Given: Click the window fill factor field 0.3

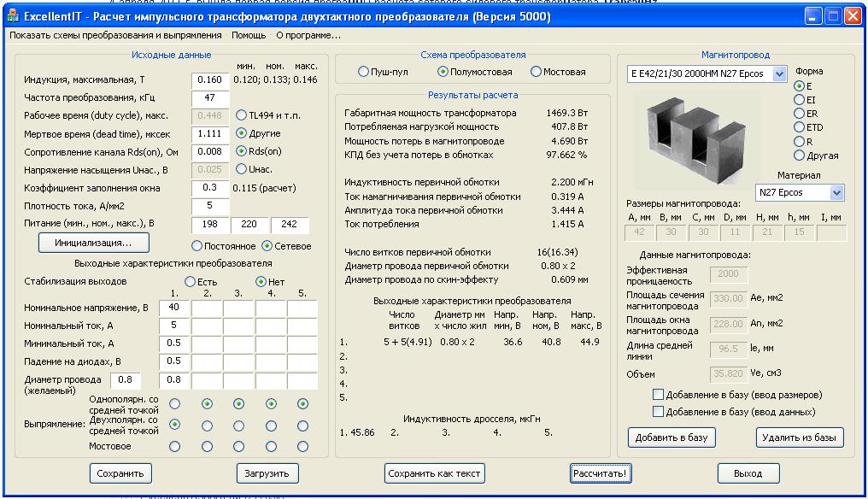Looking at the screenshot, I should [210, 187].
